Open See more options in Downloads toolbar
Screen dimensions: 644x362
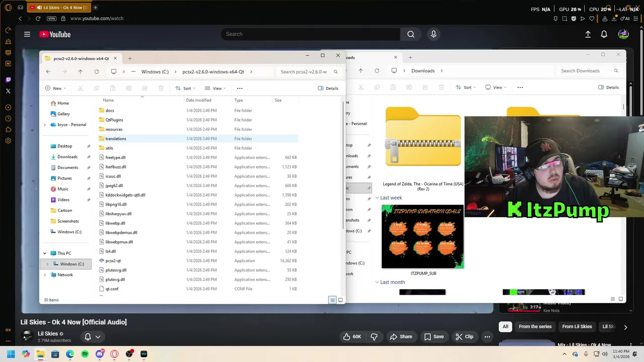pos(520,87)
